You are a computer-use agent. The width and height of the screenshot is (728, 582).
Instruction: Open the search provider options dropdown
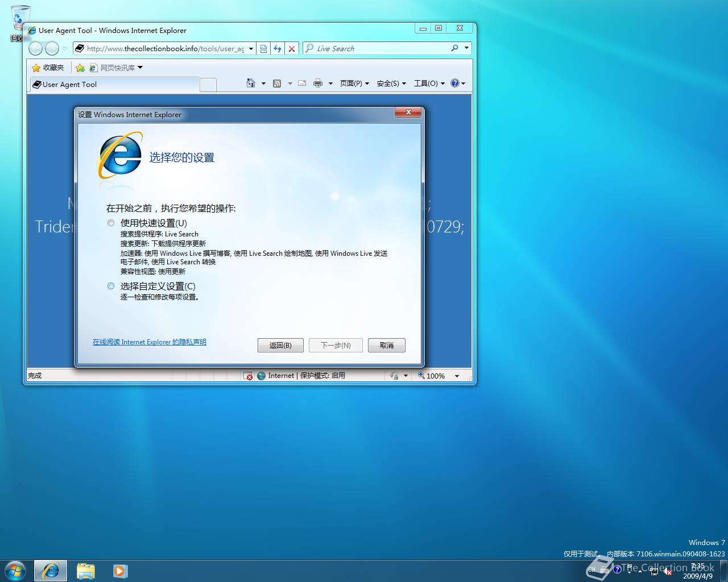pyautogui.click(x=466, y=48)
